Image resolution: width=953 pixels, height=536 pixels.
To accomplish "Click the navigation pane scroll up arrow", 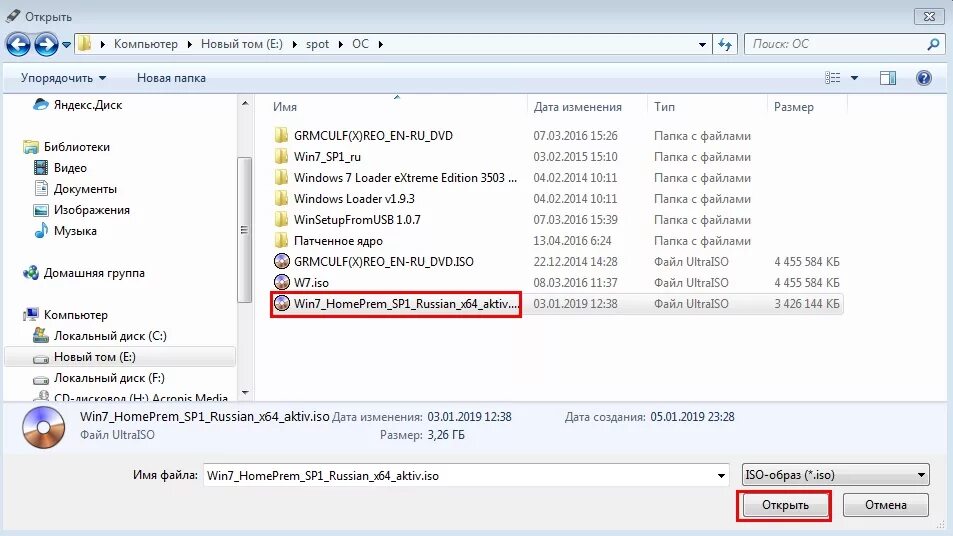I will click(245, 103).
